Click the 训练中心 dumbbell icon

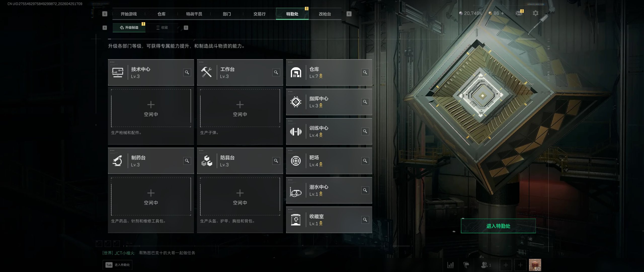click(x=296, y=131)
